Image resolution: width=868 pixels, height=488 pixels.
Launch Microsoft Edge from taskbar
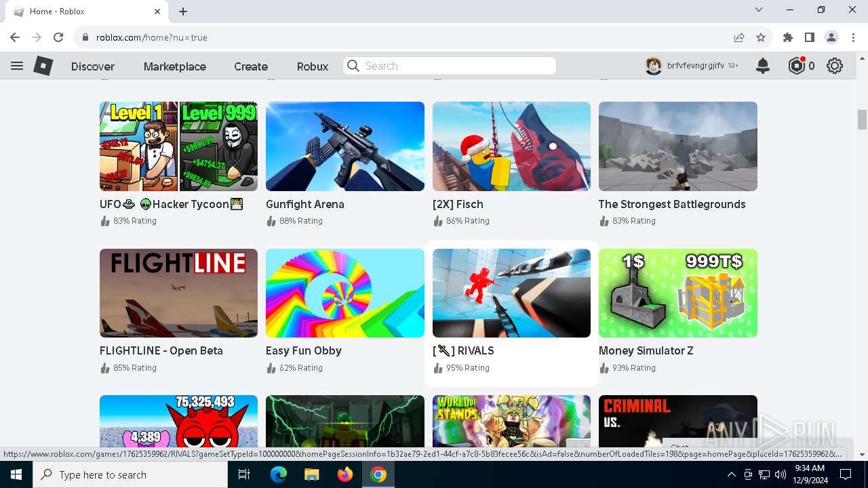[279, 474]
